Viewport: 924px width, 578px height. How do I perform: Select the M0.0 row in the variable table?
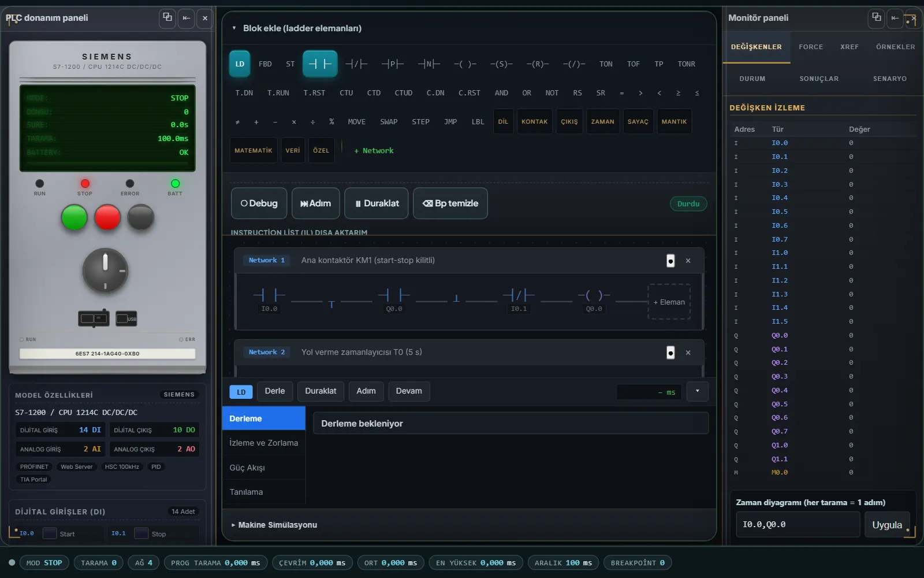822,473
